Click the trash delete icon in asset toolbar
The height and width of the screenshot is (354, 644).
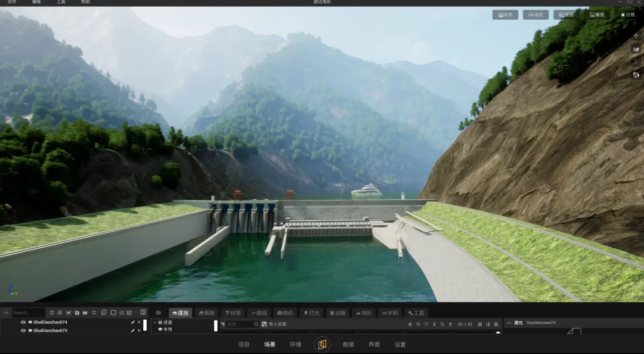tap(410, 324)
